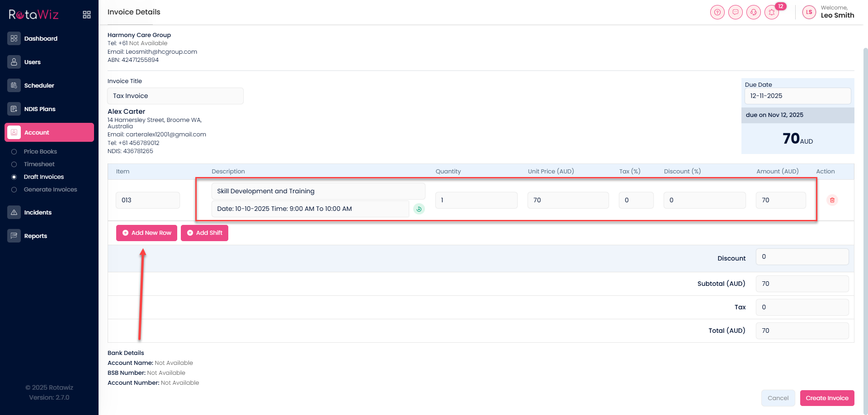Click the green refresh icon beside shift date
The width and height of the screenshot is (868, 415).
coord(419,209)
